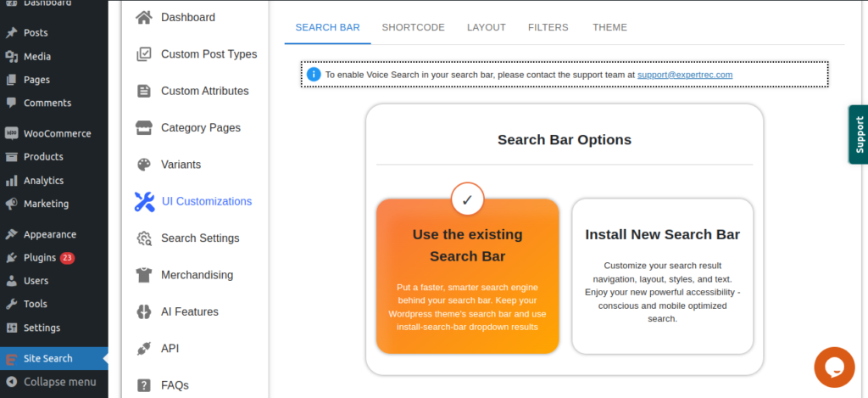Open the Filters tab
The image size is (868, 398).
tap(548, 27)
